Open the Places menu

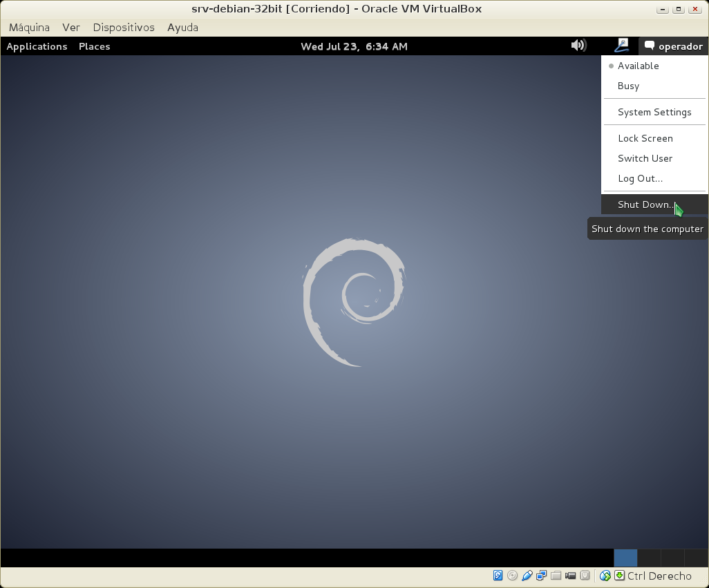(95, 46)
